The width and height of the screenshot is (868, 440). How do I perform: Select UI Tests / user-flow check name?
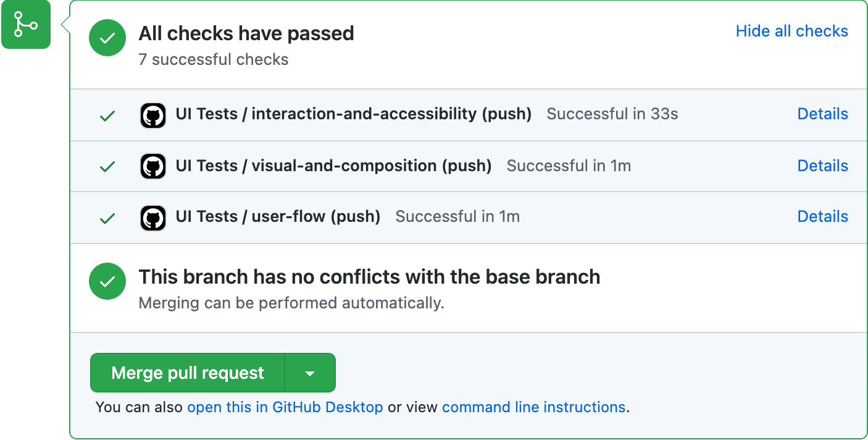tap(278, 217)
